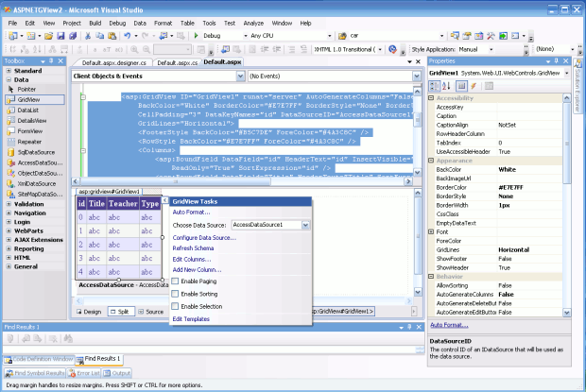The width and height of the screenshot is (586, 392).
Task: Choose the DetailsView control in Toolbox
Action: (x=31, y=120)
